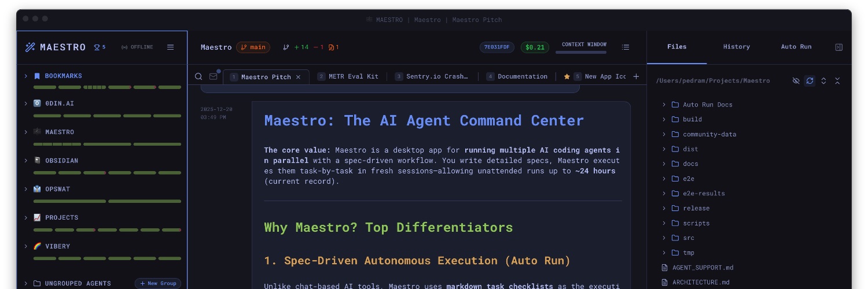Show the +14 added lines indicator
Image resolution: width=868 pixels, height=289 pixels.
[x=301, y=47]
